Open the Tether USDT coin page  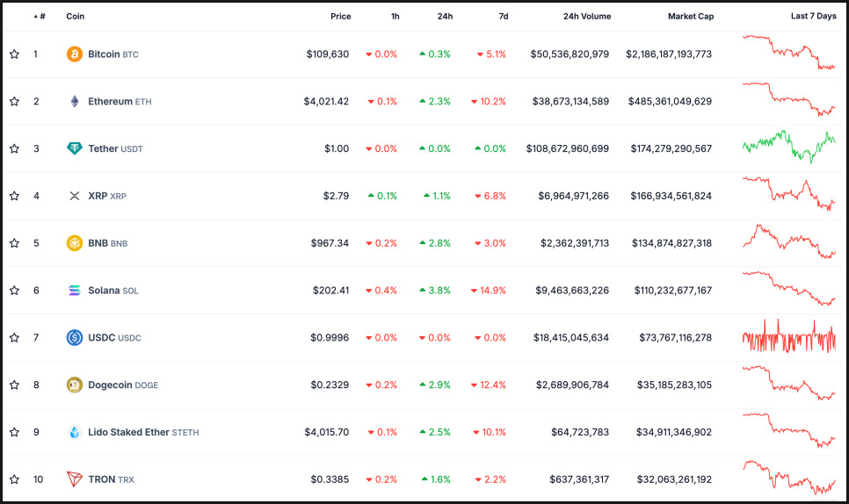point(115,148)
